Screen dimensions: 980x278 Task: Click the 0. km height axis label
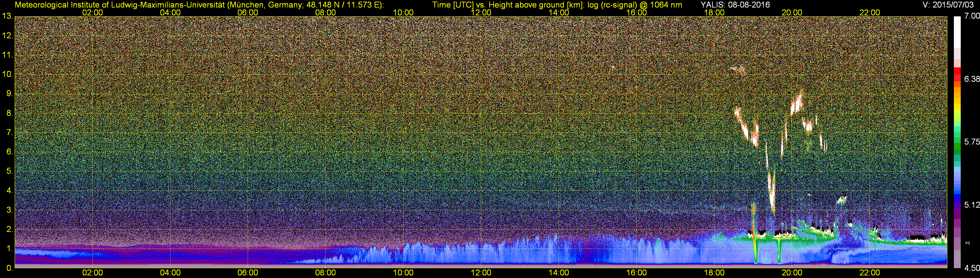[x=9, y=268]
